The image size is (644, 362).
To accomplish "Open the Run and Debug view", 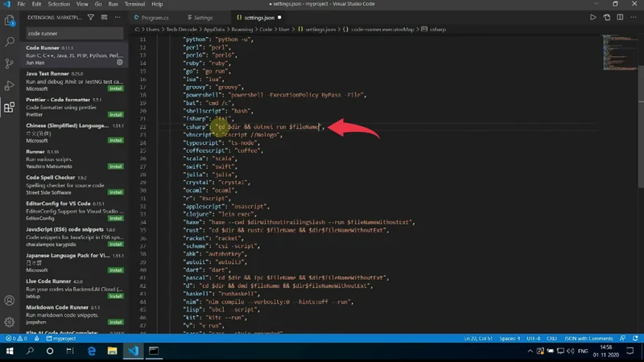I will click(x=10, y=85).
